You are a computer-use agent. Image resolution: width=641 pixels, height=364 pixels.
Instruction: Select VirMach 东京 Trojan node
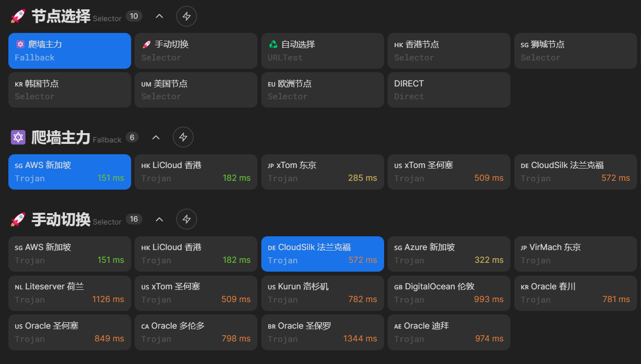tap(575, 253)
